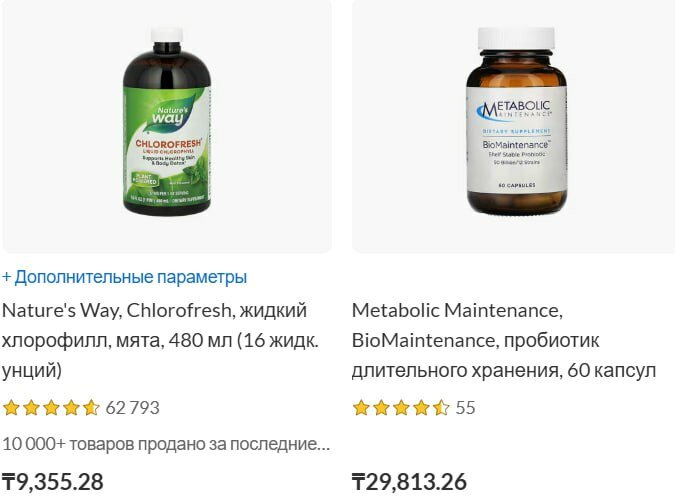The height and width of the screenshot is (501, 675).
Task: Open the 62 793 reviews count
Action: coord(133,408)
